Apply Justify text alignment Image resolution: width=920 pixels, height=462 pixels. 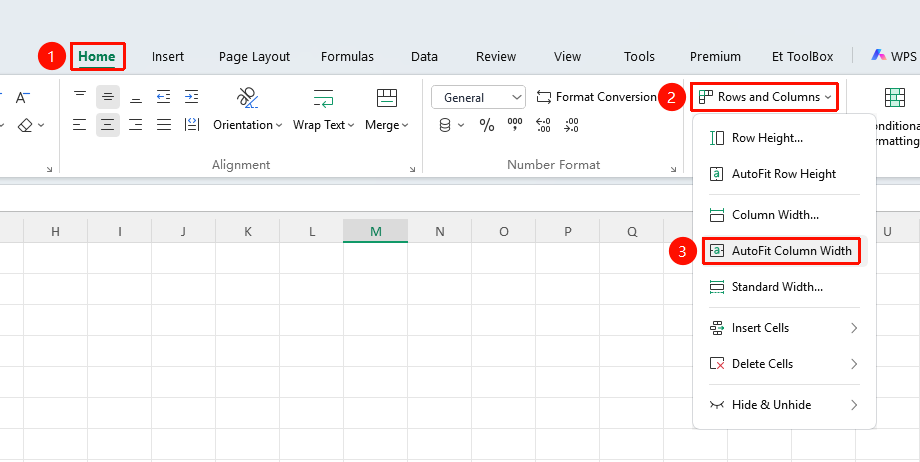pyautogui.click(x=164, y=124)
